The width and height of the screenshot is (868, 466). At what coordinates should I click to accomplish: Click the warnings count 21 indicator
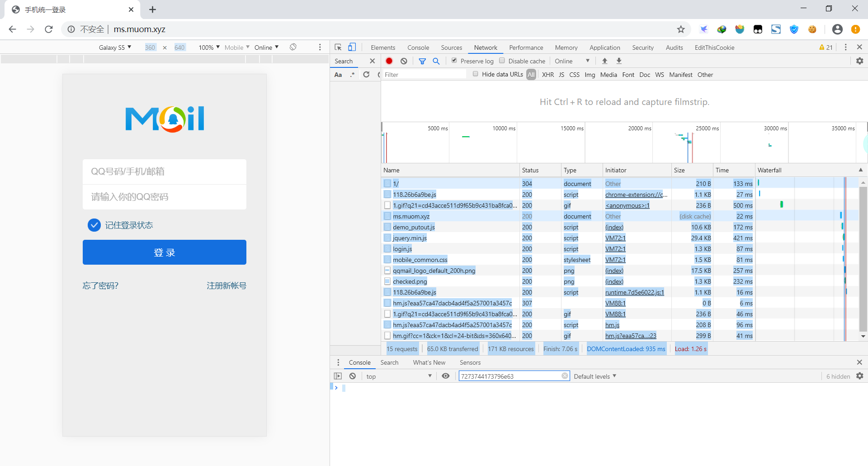pyautogui.click(x=826, y=48)
